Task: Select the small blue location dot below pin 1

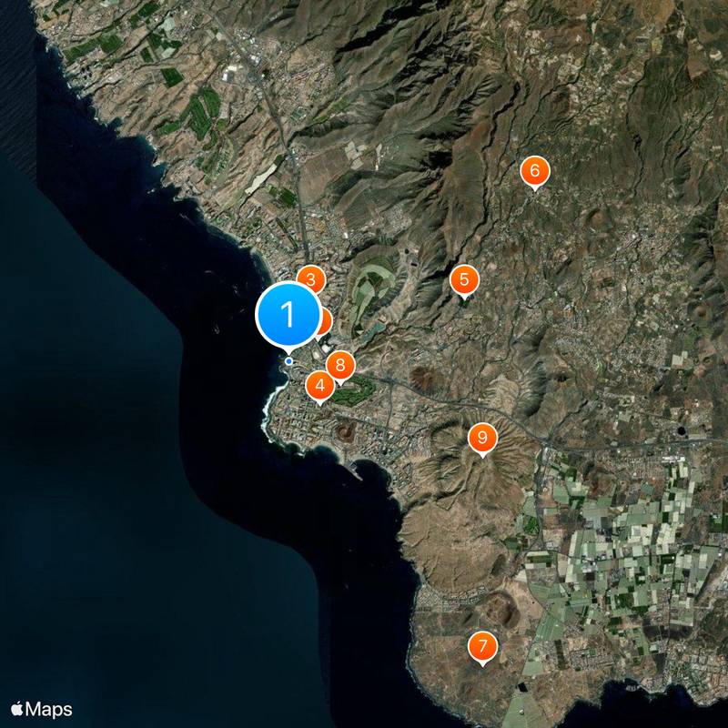Action: [288, 362]
